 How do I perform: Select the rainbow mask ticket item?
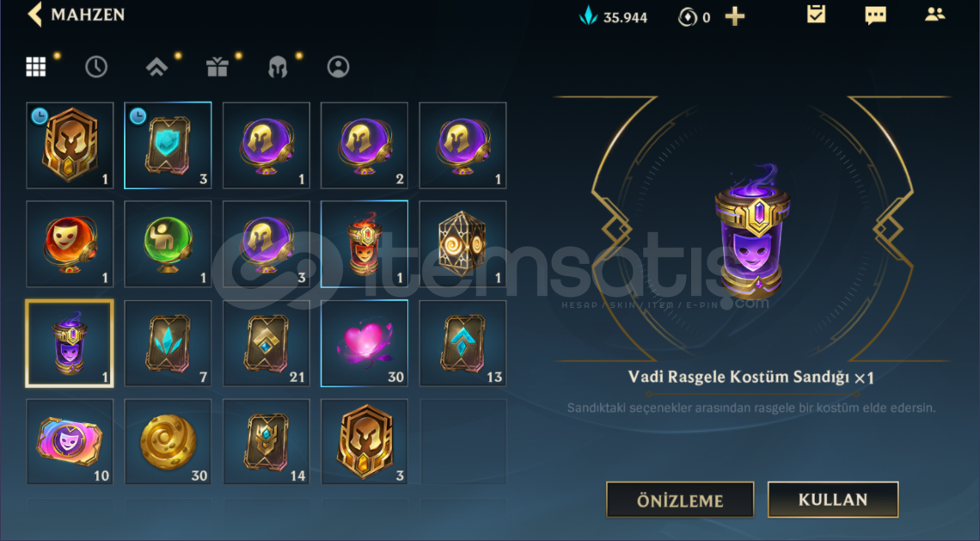[70, 442]
